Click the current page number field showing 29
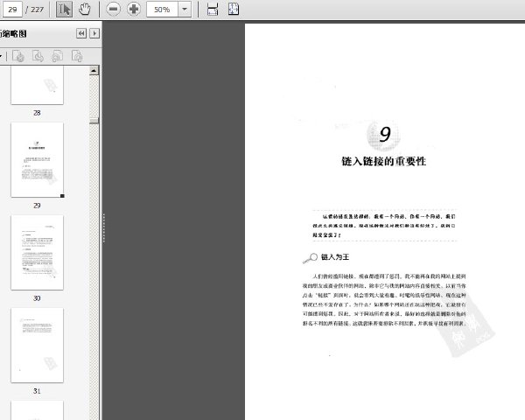This screenshot has width=525, height=420. point(12,10)
